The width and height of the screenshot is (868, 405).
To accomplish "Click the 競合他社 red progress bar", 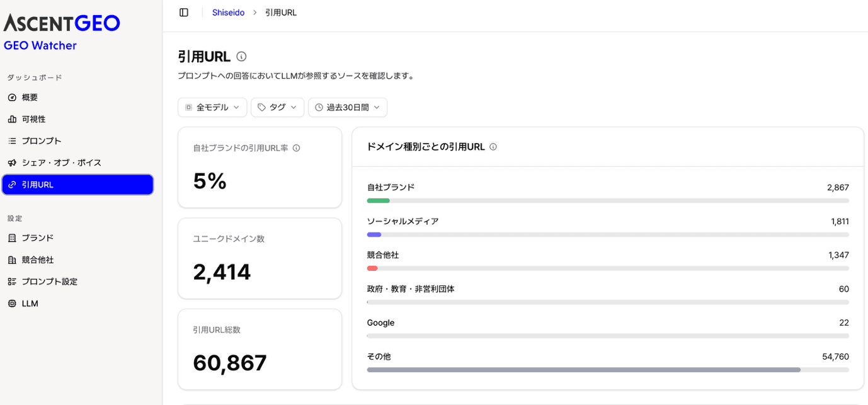I will pyautogui.click(x=372, y=268).
